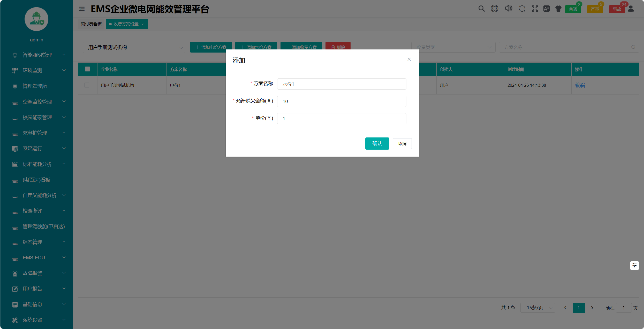The image size is (644, 329).
Task: Click the sound speaker icon
Action: click(x=508, y=9)
